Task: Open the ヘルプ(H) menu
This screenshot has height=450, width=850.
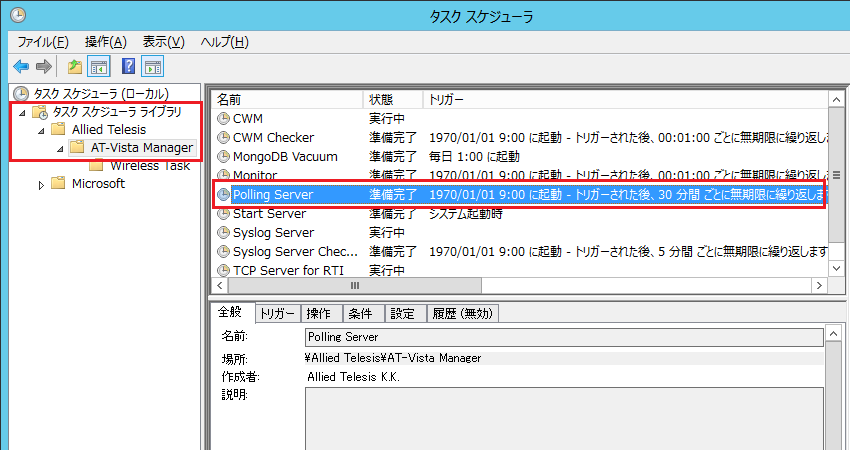Action: pos(224,42)
